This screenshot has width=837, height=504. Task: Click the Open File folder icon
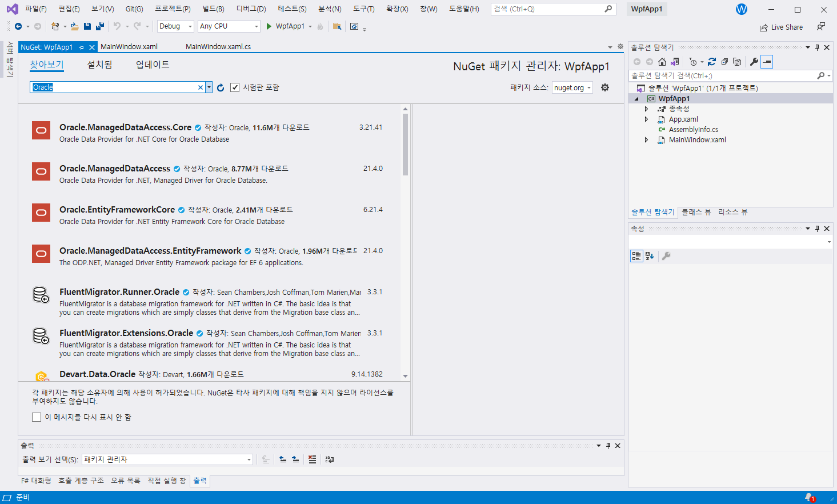point(74,26)
